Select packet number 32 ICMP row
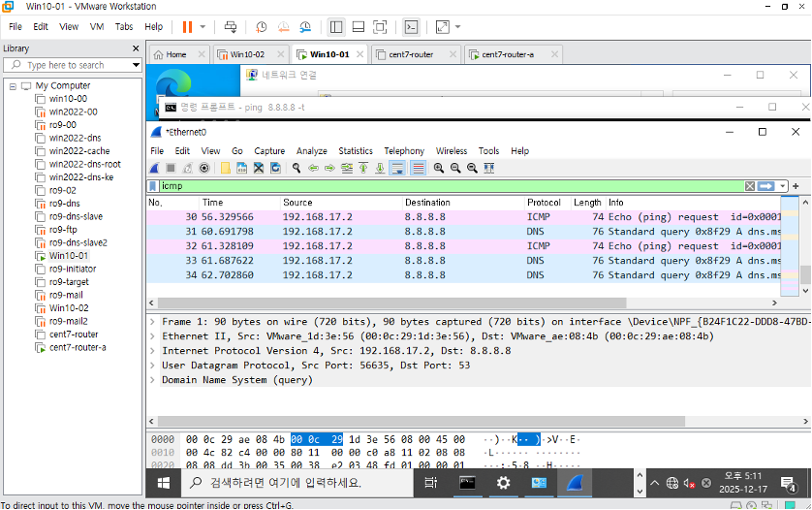 click(x=463, y=246)
